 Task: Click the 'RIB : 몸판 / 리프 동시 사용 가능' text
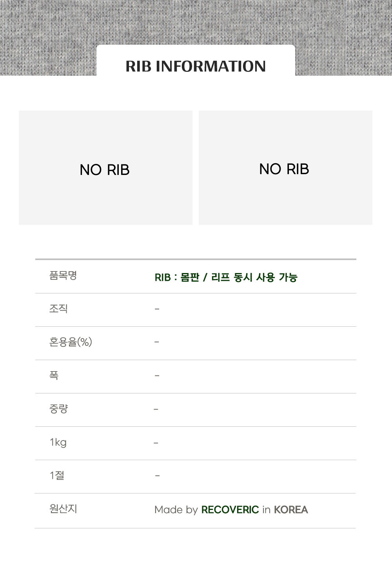coord(226,277)
